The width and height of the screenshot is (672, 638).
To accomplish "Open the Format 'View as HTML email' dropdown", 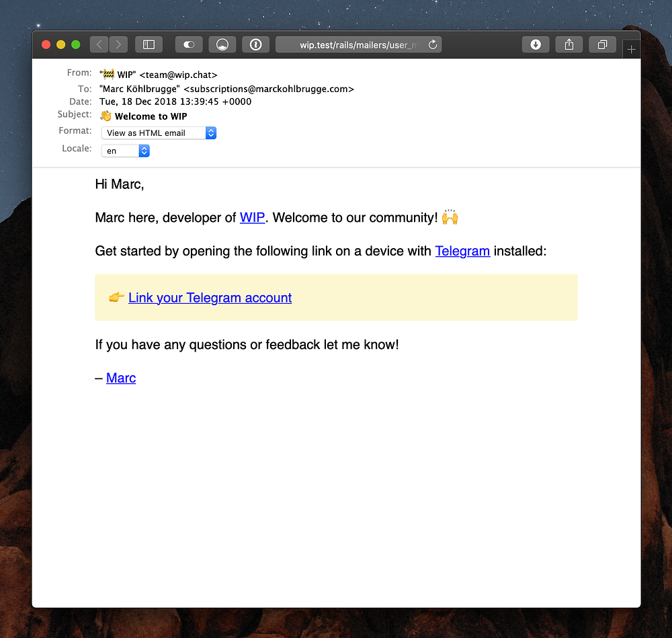I will coord(159,133).
